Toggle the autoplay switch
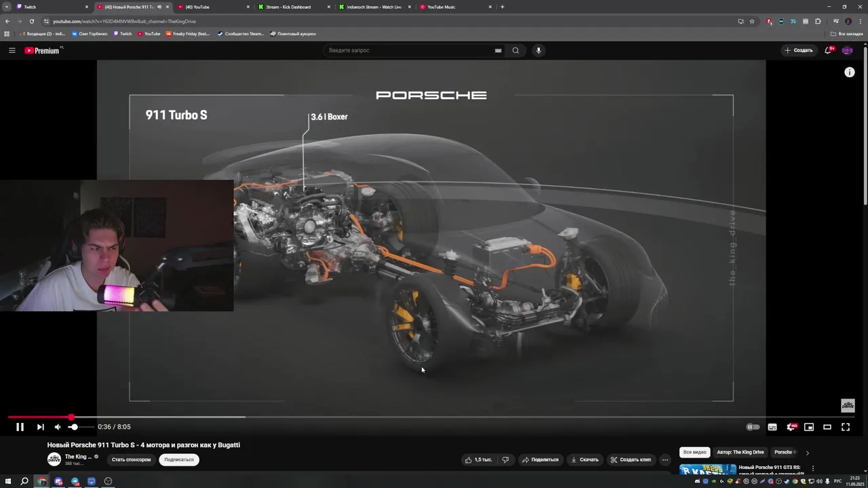This screenshot has width=868, height=488. click(753, 427)
